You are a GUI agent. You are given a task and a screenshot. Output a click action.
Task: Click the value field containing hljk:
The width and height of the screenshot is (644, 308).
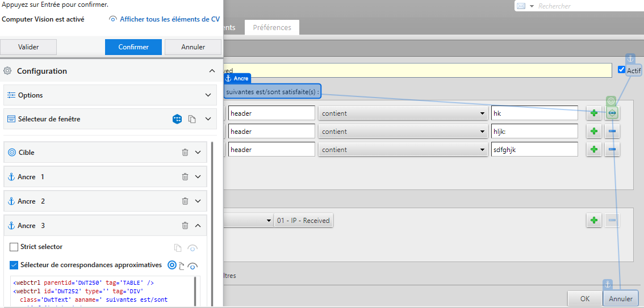(534, 131)
